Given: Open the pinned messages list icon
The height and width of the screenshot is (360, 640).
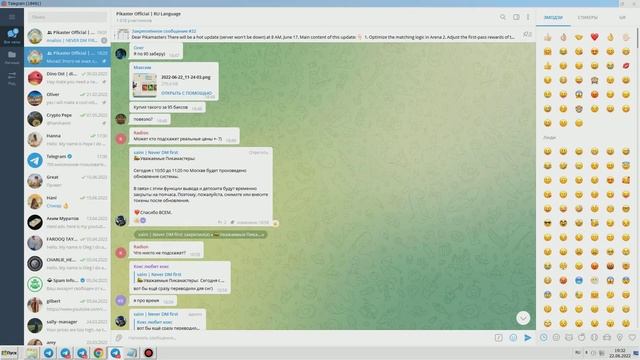Looking at the screenshot, I should [x=527, y=34].
